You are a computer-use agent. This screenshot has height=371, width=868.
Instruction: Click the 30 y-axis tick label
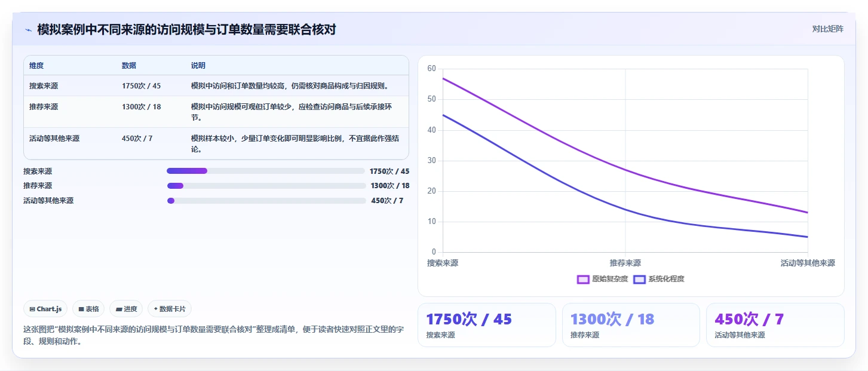pos(432,161)
